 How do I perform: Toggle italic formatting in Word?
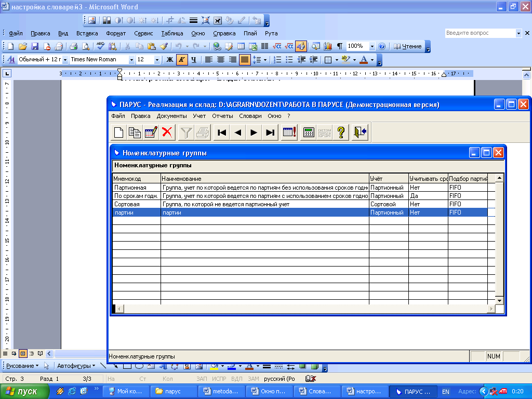pyautogui.click(x=181, y=60)
